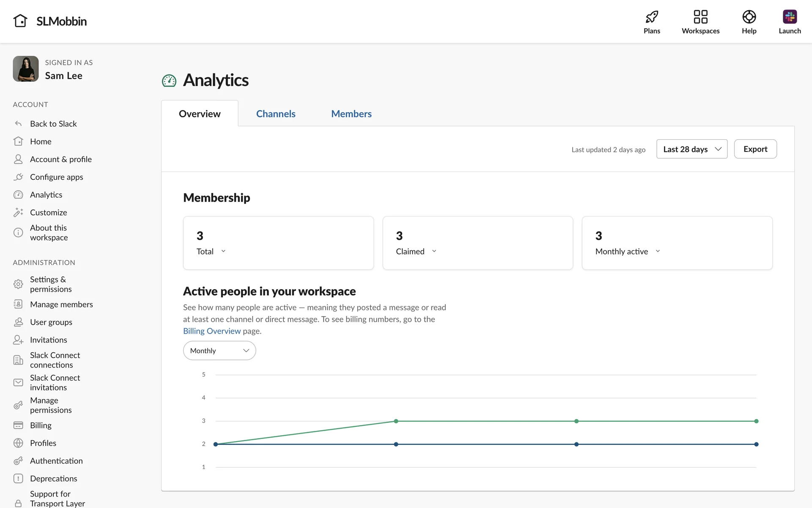Click the Profiles globe icon
Screen dimensions: 812x508
(18, 443)
